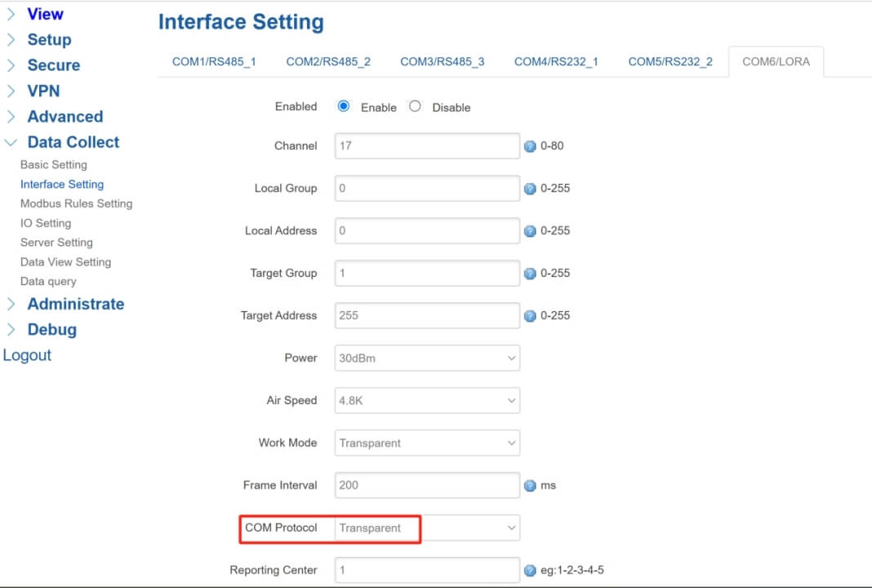Expand the View menu section
The height and width of the screenshot is (588, 872).
(x=45, y=14)
